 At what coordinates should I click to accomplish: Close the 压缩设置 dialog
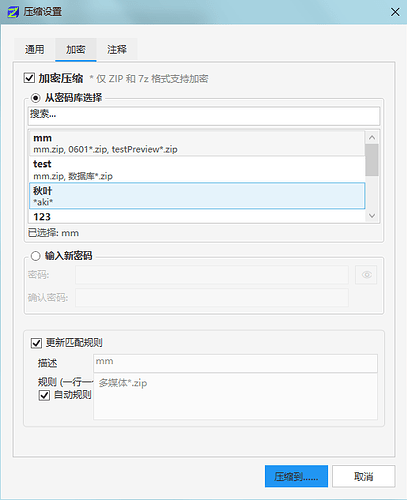[x=395, y=12]
